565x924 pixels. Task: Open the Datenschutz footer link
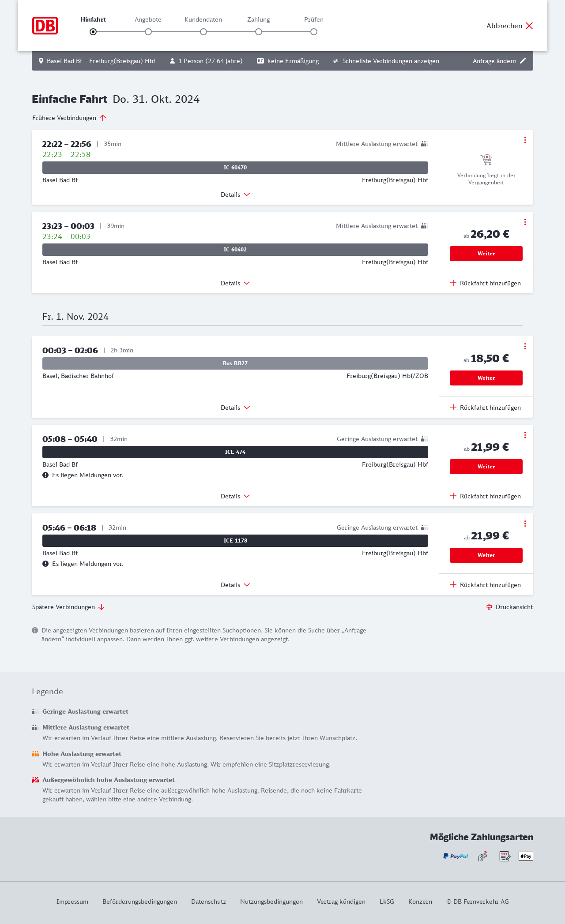point(208,902)
